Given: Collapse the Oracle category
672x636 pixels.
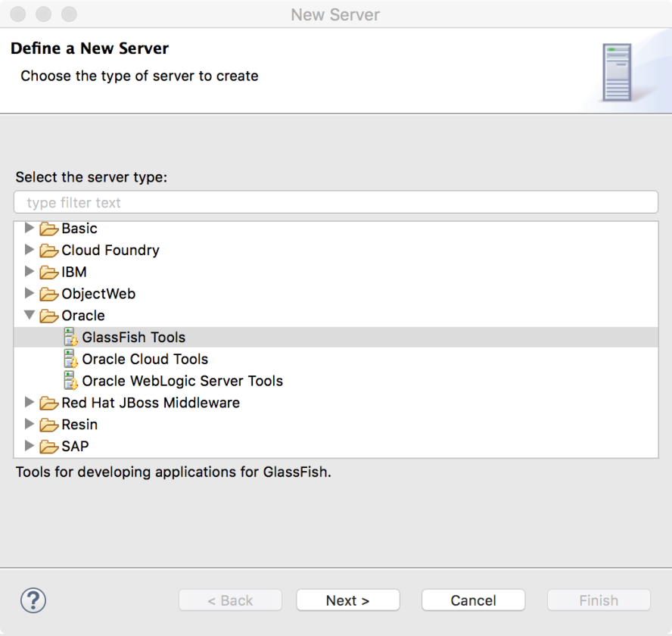Looking at the screenshot, I should coord(30,315).
